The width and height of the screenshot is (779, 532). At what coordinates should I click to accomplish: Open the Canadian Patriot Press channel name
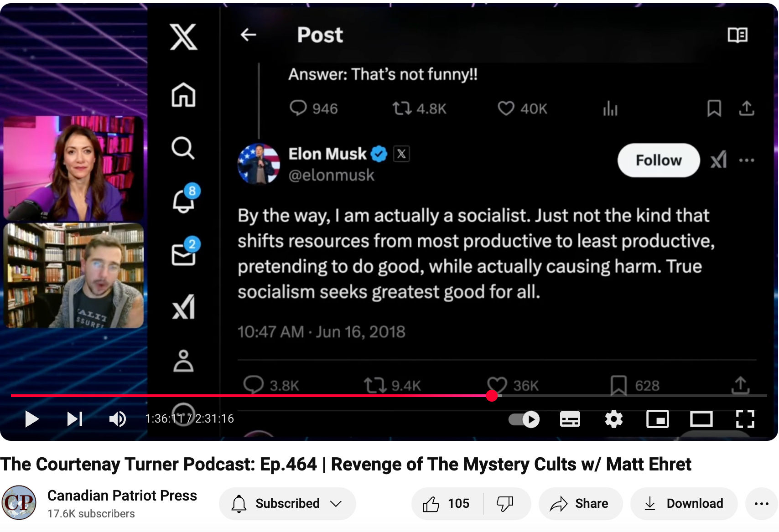(122, 496)
